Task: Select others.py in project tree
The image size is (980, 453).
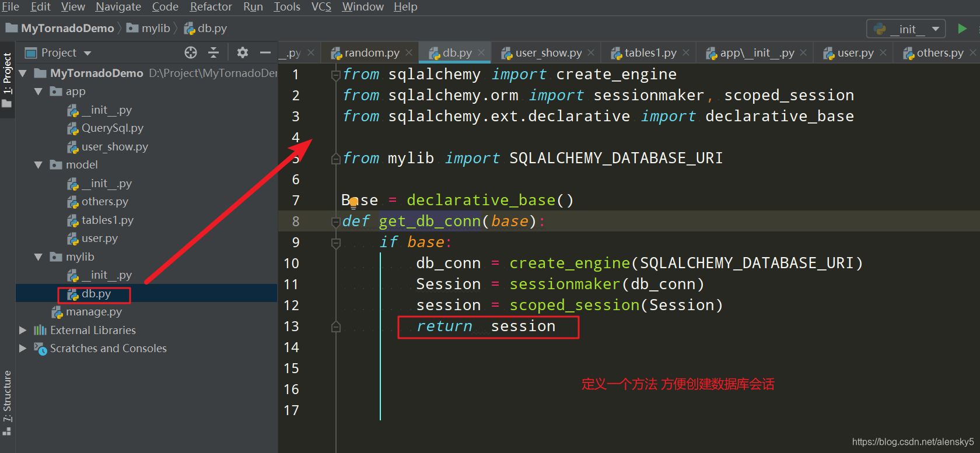Action: 97,202
